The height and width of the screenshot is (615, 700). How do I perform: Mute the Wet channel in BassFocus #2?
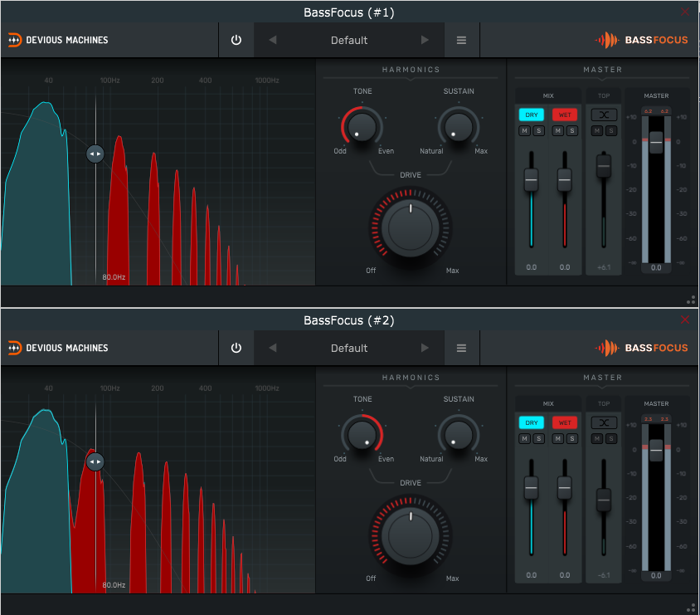(x=558, y=438)
